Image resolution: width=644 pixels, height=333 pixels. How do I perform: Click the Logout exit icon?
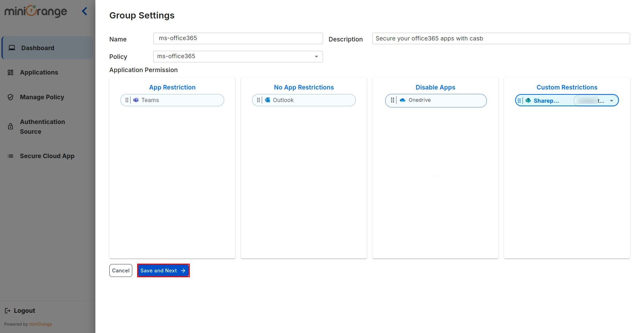tap(7, 311)
